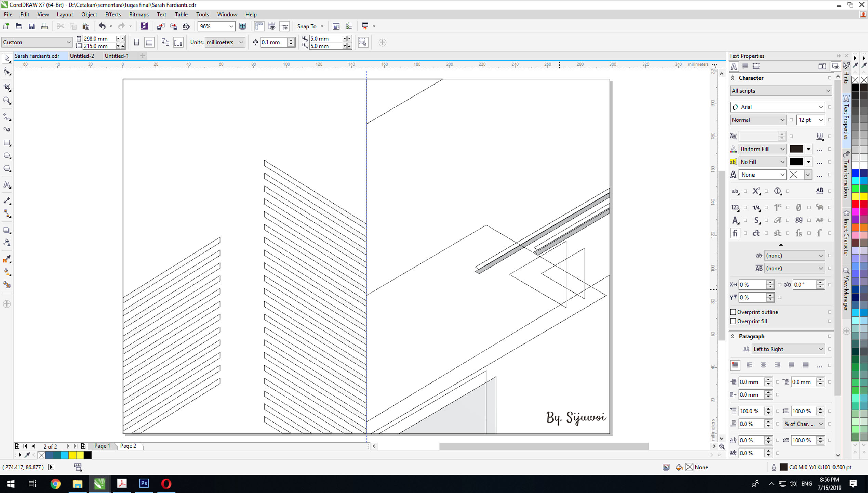Choose the Crop tool
Image resolution: width=868 pixels, height=493 pixels.
[7, 88]
